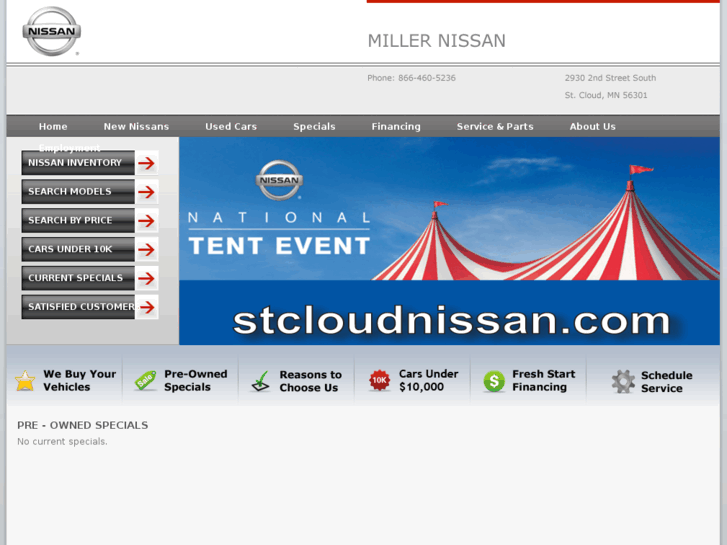Open the Used Cars menu
The height and width of the screenshot is (545, 727).
(x=231, y=127)
